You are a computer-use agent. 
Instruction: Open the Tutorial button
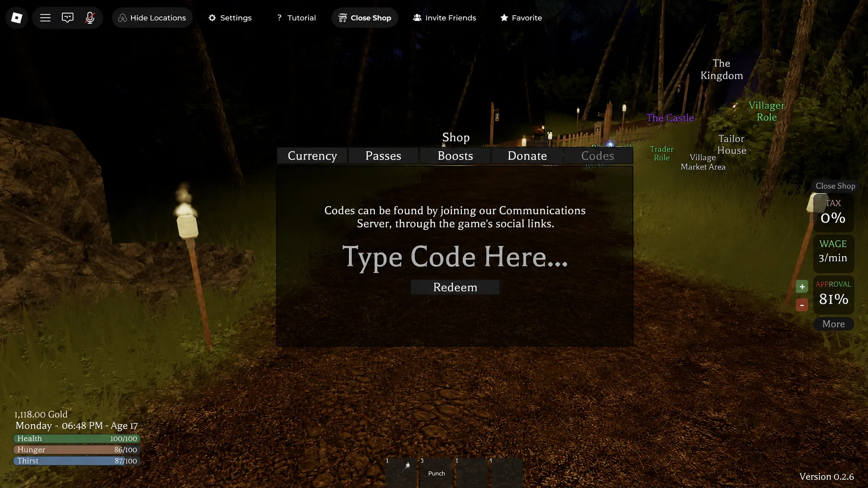[296, 18]
